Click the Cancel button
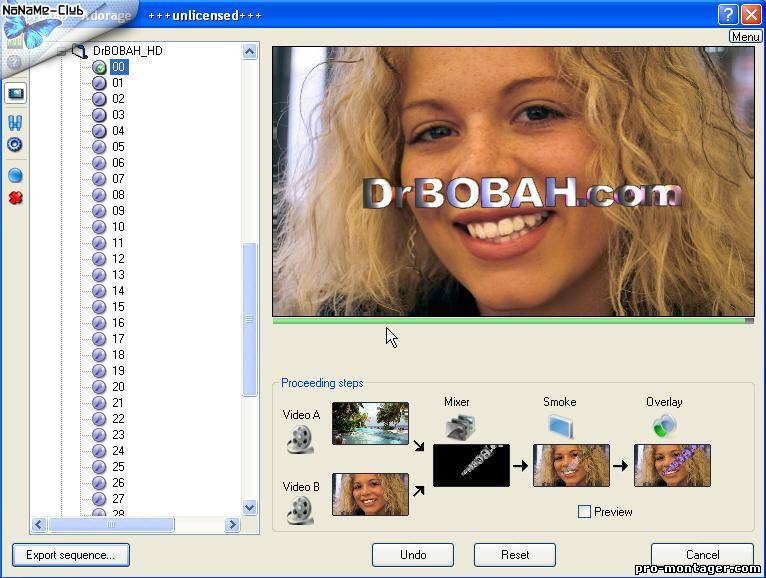 point(702,555)
